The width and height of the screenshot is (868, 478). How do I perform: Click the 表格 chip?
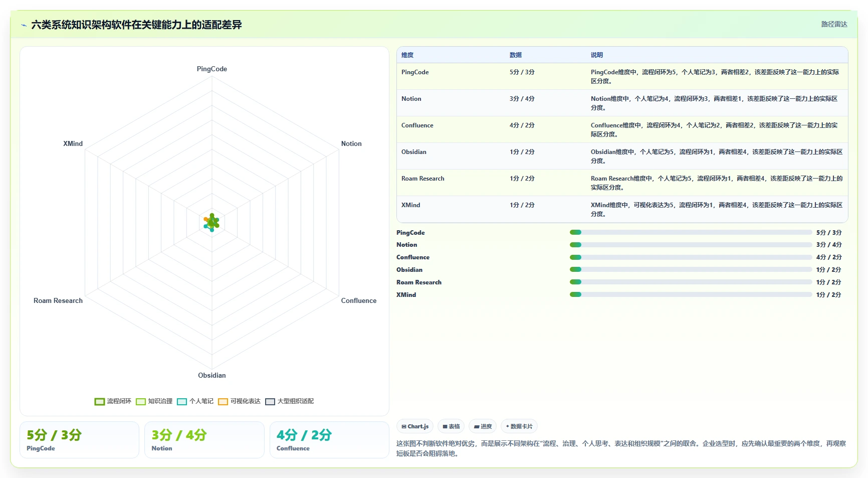pyautogui.click(x=451, y=426)
